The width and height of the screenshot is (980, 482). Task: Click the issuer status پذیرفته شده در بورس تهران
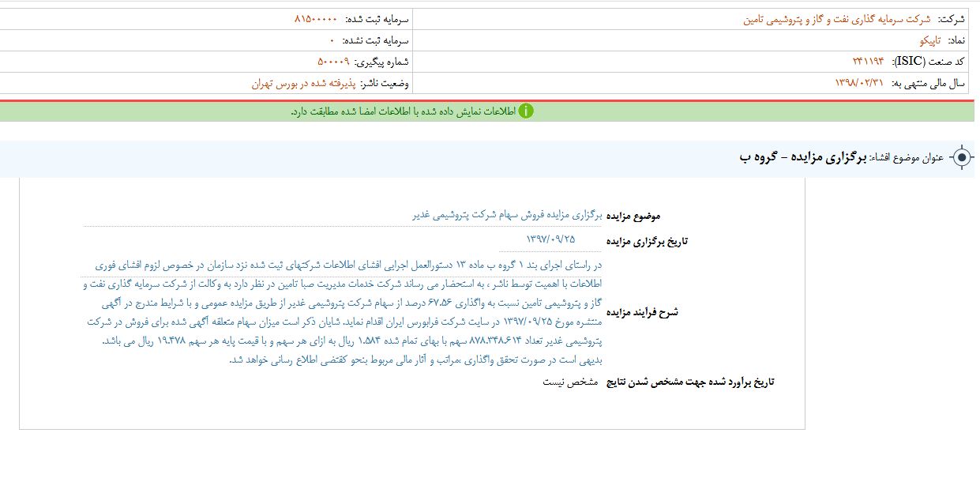point(302,83)
